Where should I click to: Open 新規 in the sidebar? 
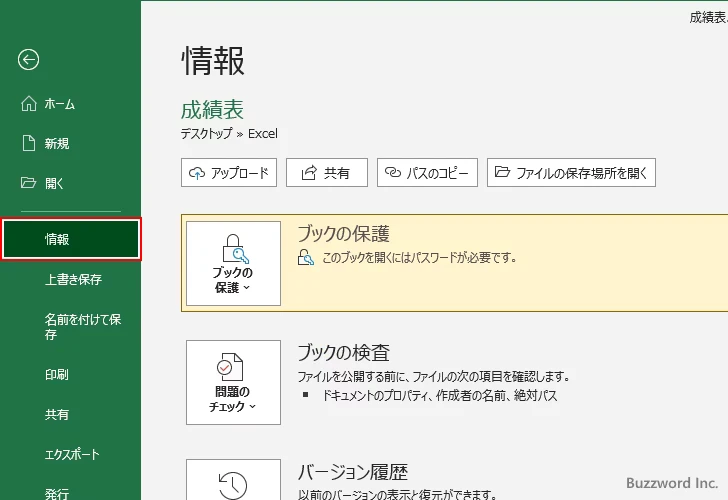point(57,143)
